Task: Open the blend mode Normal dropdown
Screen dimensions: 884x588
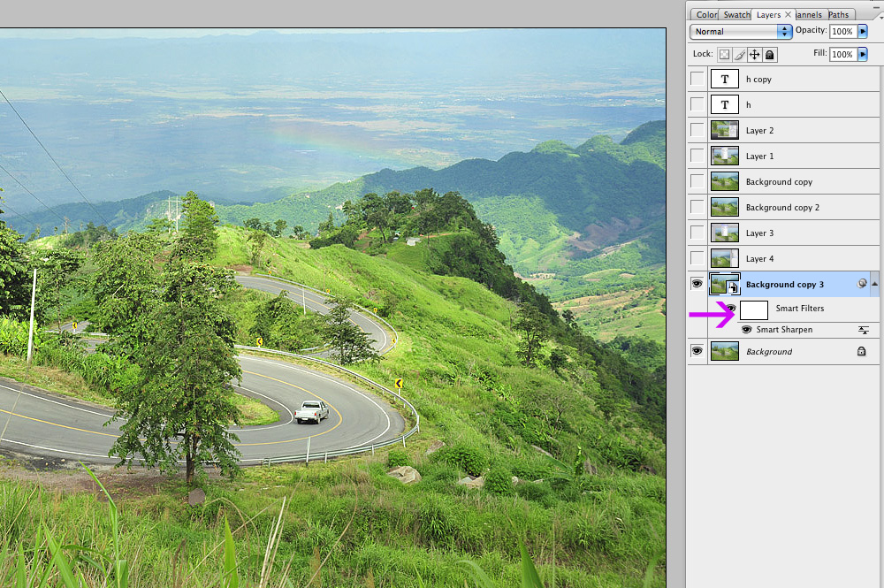Action: pos(741,31)
